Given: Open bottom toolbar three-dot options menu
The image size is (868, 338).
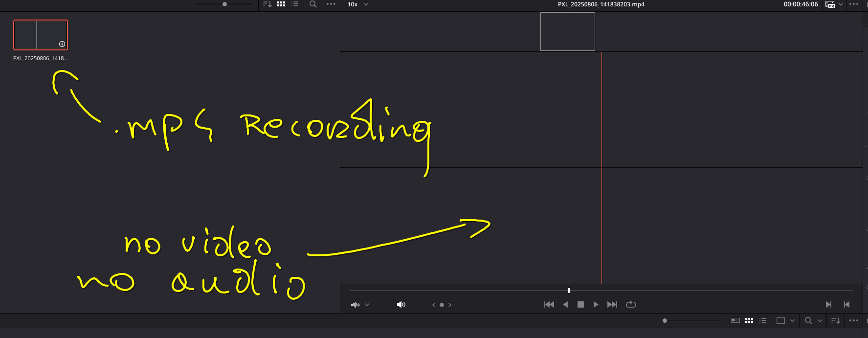Looking at the screenshot, I should (854, 320).
